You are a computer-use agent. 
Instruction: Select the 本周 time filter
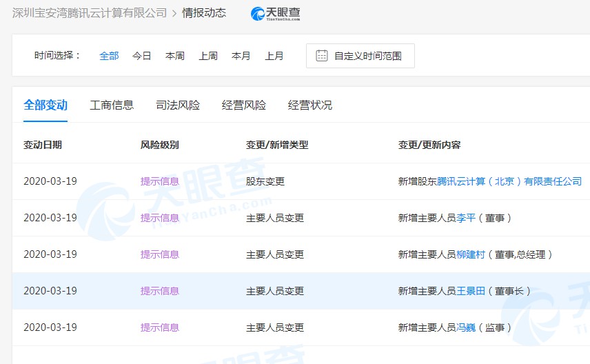(175, 56)
